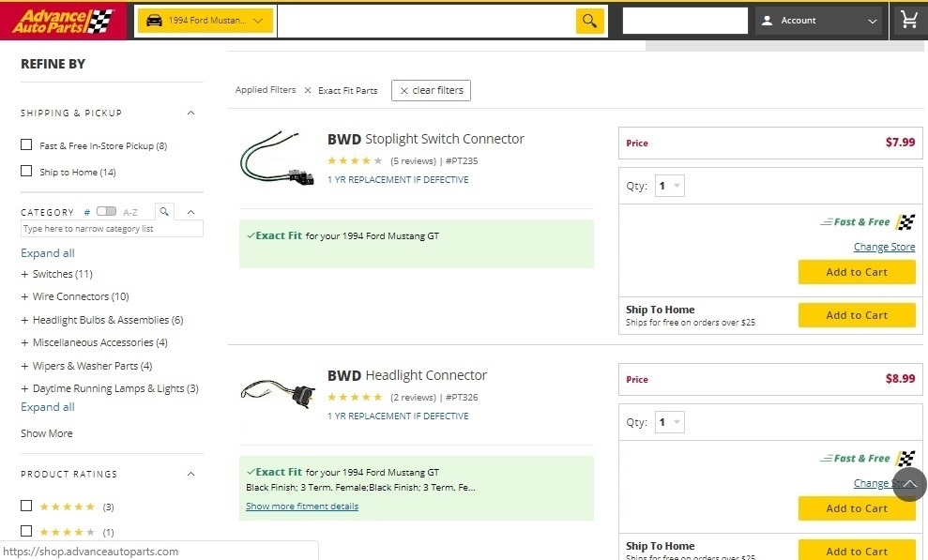Image resolution: width=928 pixels, height=560 pixels.
Task: Click the category search magnifier icon
Action: 163,212
